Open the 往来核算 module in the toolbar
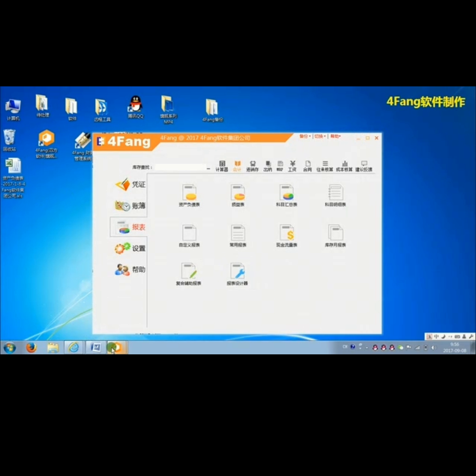 (324, 166)
